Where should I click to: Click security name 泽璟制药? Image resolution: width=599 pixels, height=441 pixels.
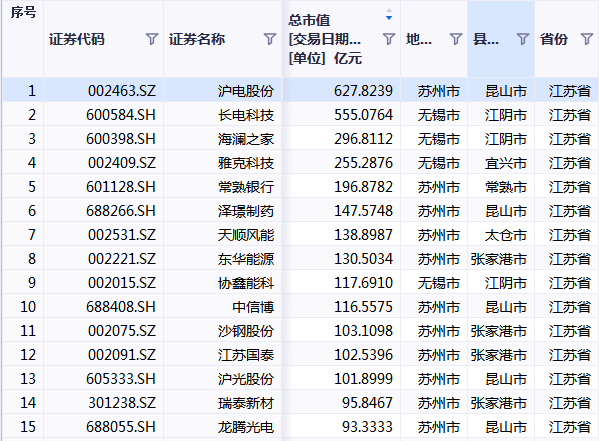[x=246, y=211]
